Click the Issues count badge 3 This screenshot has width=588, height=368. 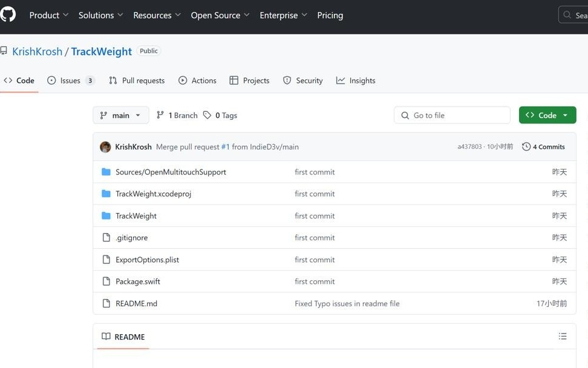[x=90, y=80]
